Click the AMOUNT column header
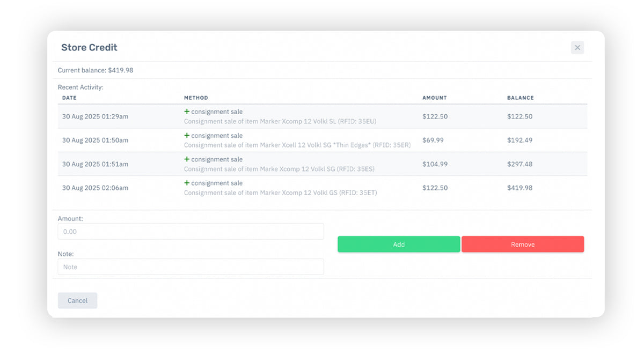644x362 pixels. click(x=434, y=98)
